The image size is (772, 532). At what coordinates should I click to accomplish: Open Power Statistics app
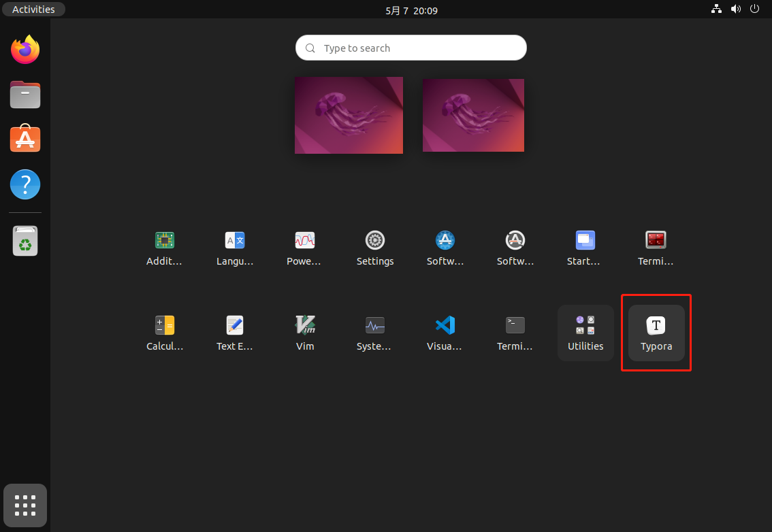[305, 248]
